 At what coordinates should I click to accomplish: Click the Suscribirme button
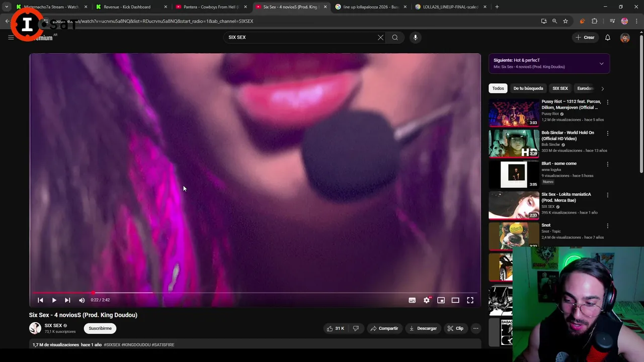coord(100,328)
